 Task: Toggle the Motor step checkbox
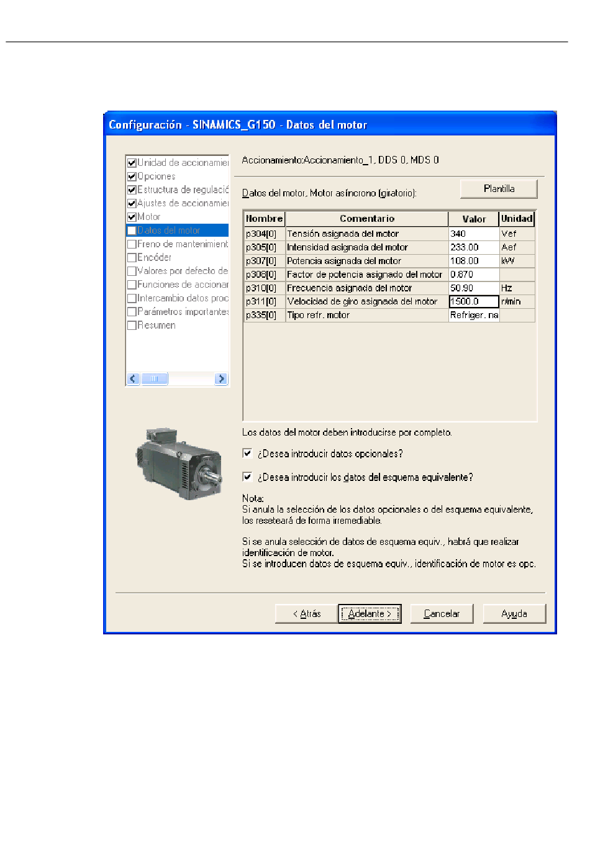tap(132, 217)
